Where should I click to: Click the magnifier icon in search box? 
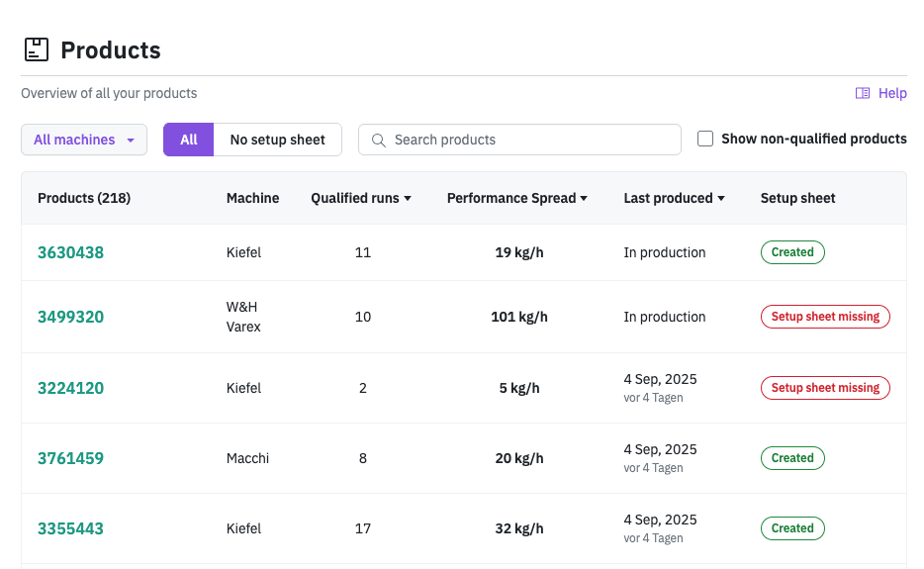pos(378,141)
